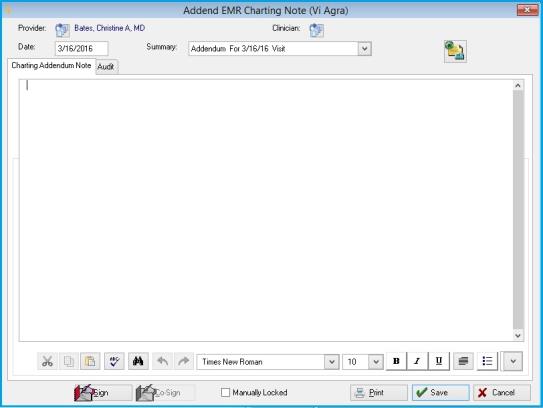The width and height of the screenshot is (543, 408).
Task: Click the Paste clipboard icon
Action: point(90,362)
